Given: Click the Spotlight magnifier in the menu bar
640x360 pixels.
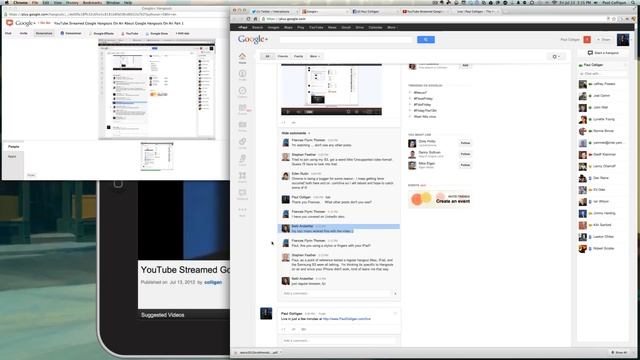Looking at the screenshot, I should coord(632,2).
